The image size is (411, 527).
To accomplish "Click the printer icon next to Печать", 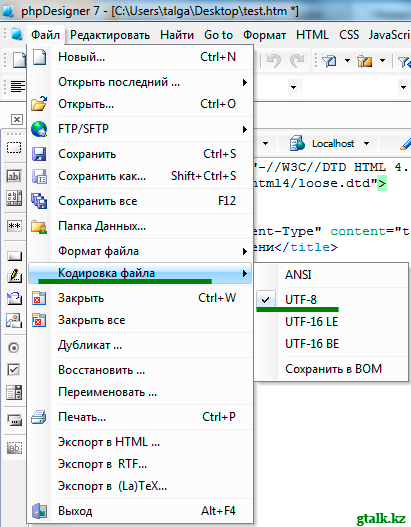I will [x=39, y=417].
